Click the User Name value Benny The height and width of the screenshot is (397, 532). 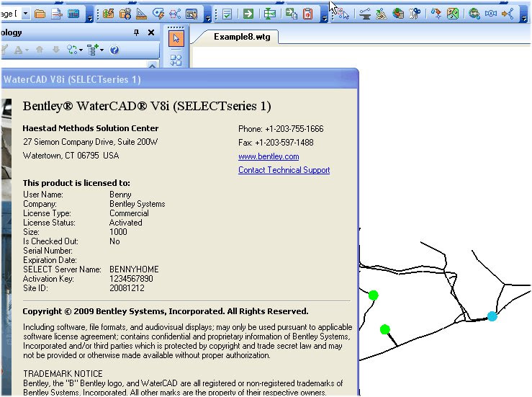point(120,195)
